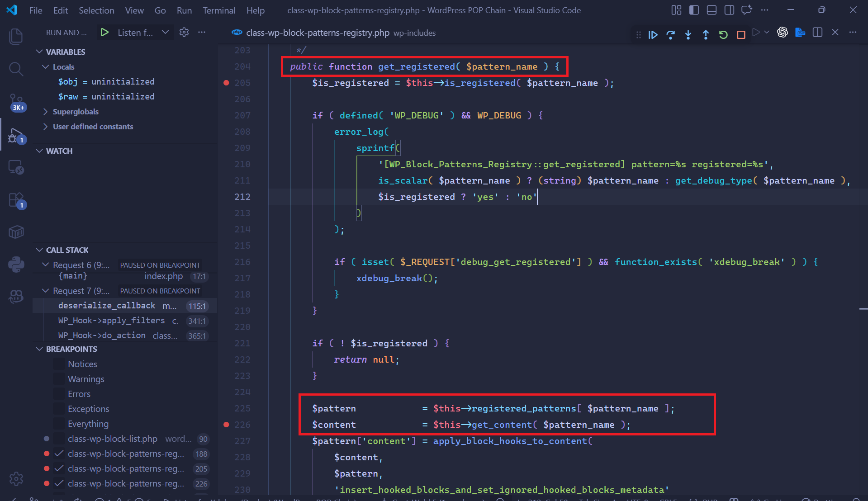Screen dimensions: 868x501
Task: Open the Go menu
Action: pos(160,10)
